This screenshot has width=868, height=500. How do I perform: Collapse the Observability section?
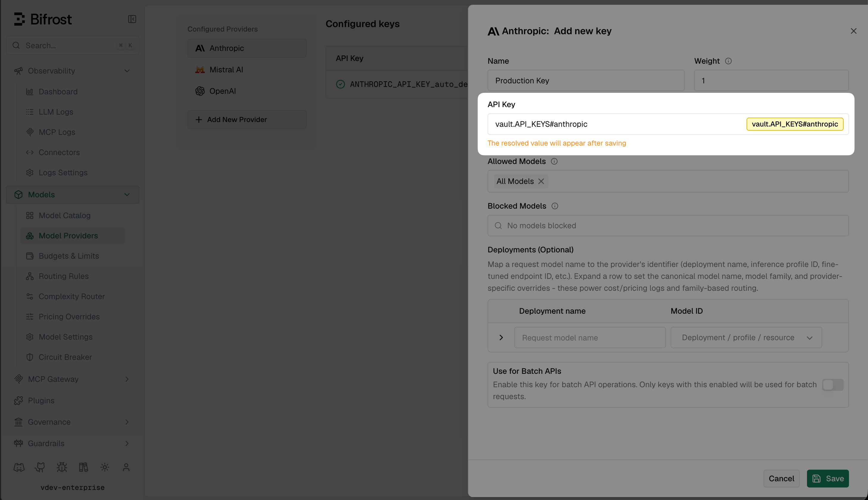127,71
